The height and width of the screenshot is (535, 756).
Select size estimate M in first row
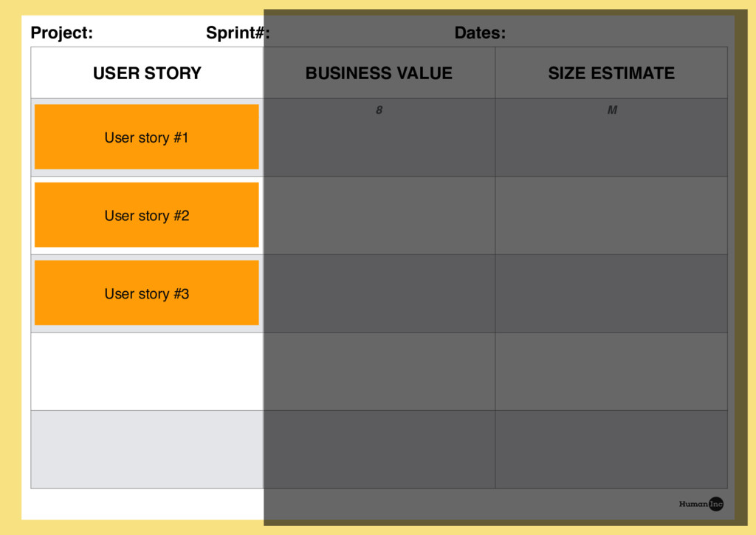612,110
